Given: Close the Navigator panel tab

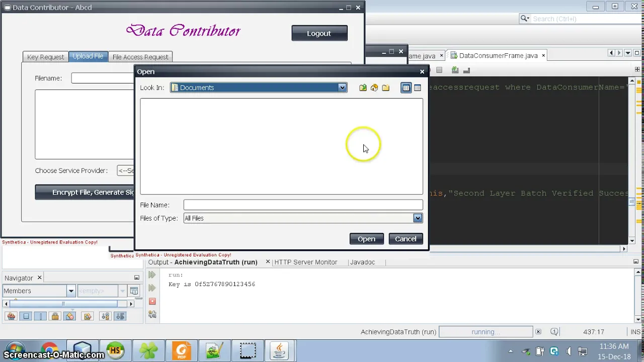Looking at the screenshot, I should [39, 278].
